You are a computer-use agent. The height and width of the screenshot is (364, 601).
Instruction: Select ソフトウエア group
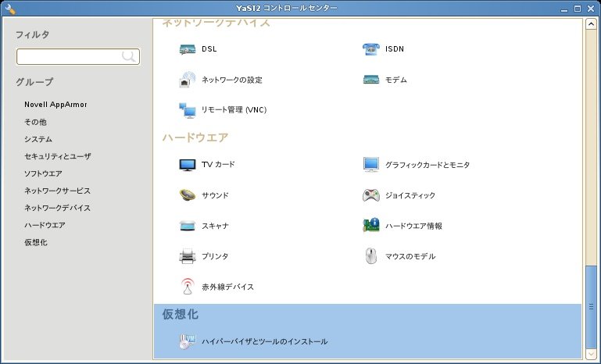43,173
